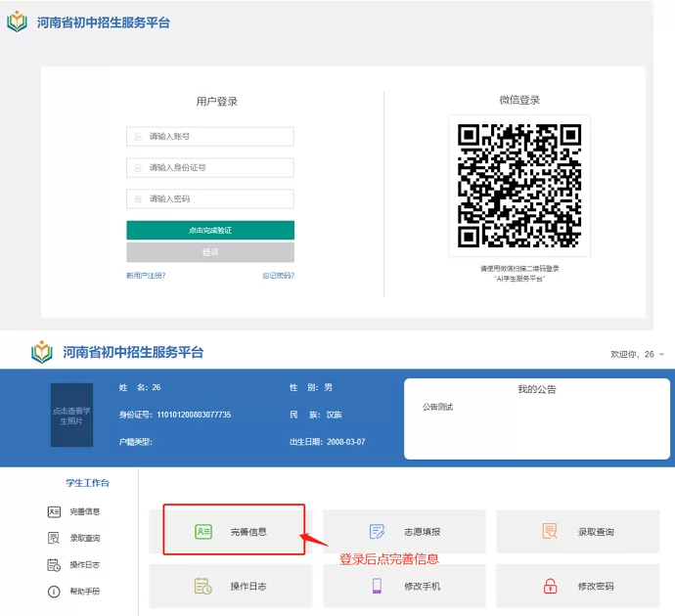Click the 学生工作台 heading in the sidebar
The height and width of the screenshot is (616, 675).
pos(87,483)
